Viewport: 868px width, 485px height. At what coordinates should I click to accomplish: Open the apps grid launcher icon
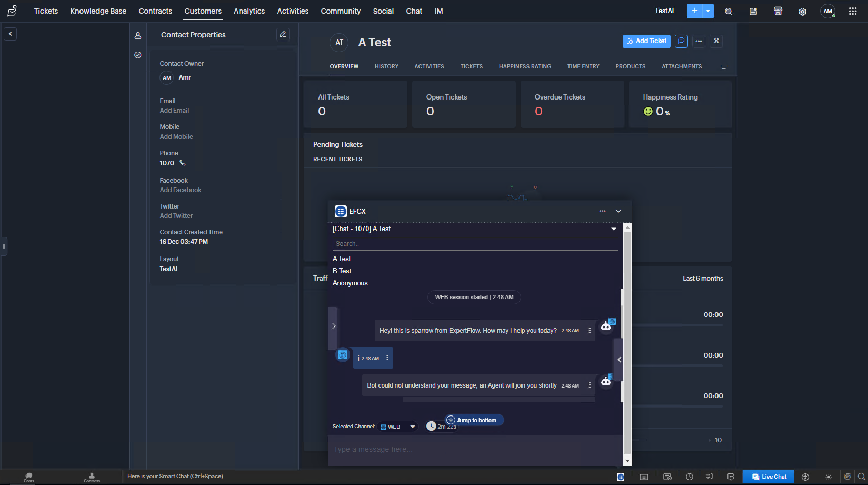[853, 11]
